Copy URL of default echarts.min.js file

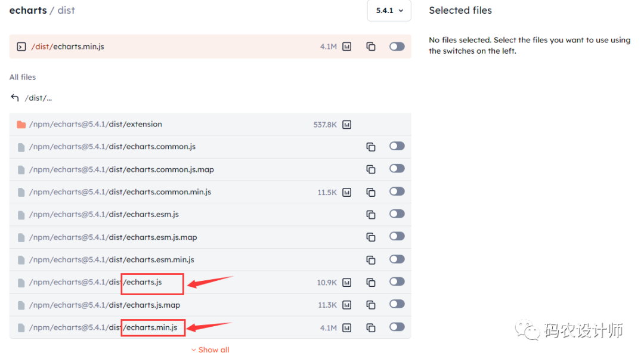pyautogui.click(x=371, y=47)
